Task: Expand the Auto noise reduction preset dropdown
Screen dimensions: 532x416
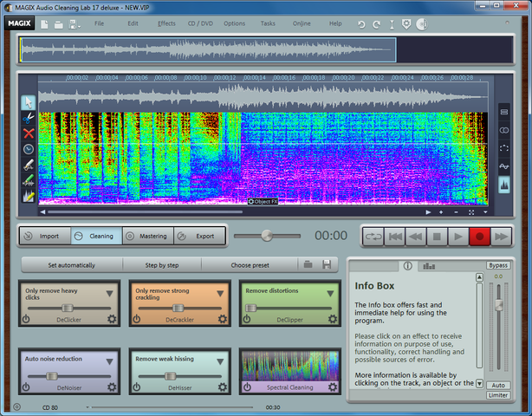Action: 109,361
